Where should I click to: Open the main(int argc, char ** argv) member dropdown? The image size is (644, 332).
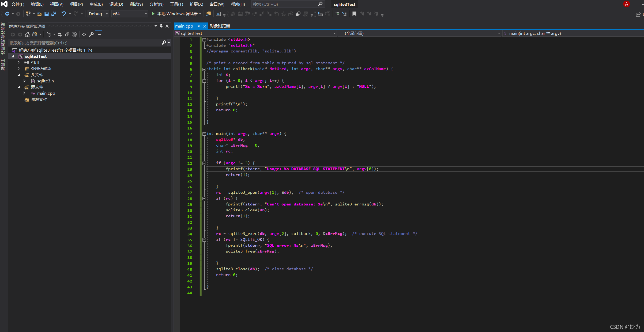(573, 33)
